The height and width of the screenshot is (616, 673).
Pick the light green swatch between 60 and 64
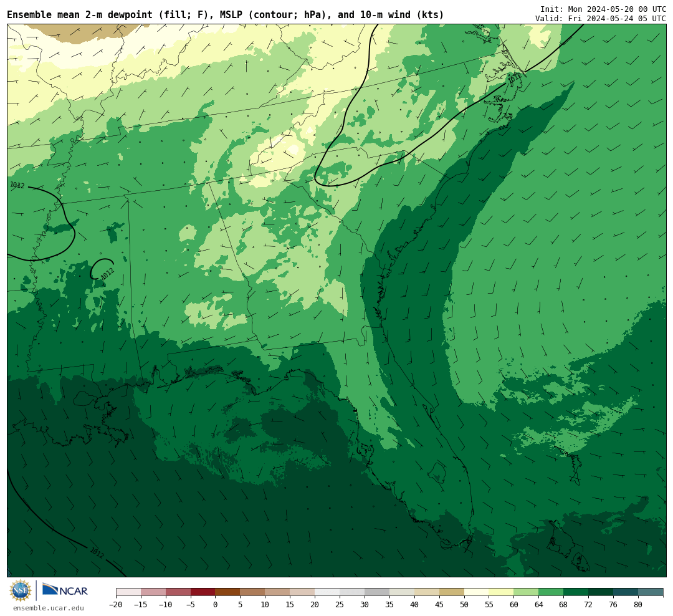click(x=526, y=592)
